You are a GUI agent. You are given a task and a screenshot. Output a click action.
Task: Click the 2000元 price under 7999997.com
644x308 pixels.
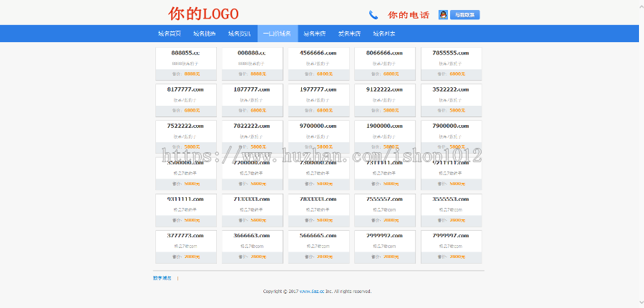coord(457,257)
